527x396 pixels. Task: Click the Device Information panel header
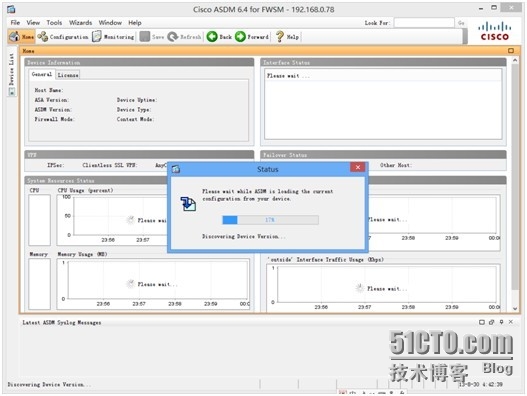(139, 62)
